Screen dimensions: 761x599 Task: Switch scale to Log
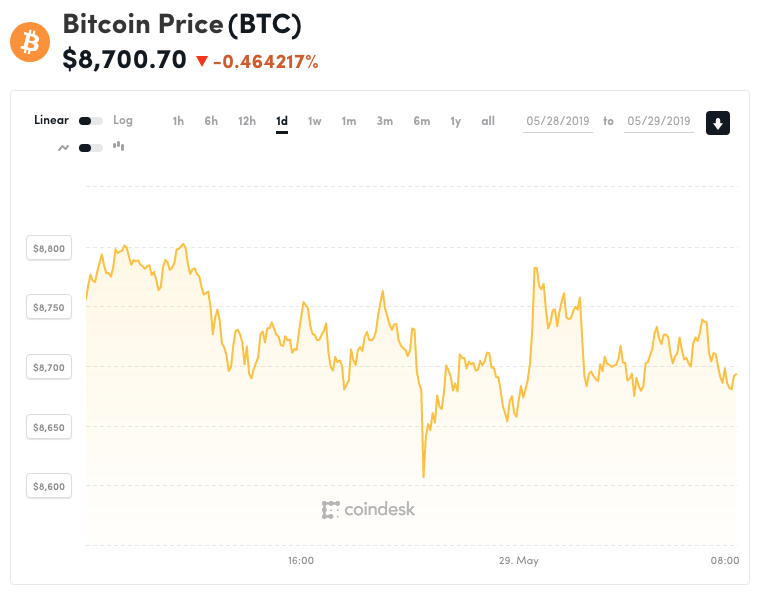tap(123, 120)
